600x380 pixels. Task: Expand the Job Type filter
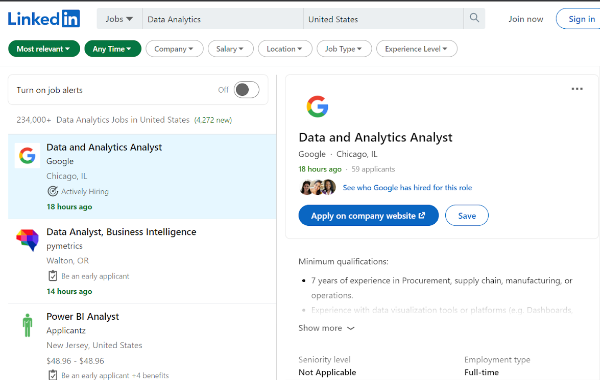(x=344, y=49)
